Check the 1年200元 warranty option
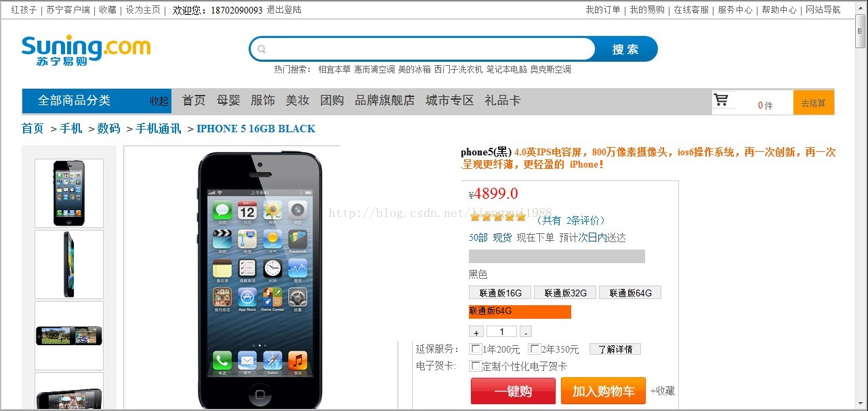Screen dimensions: 868x411 tap(476, 349)
